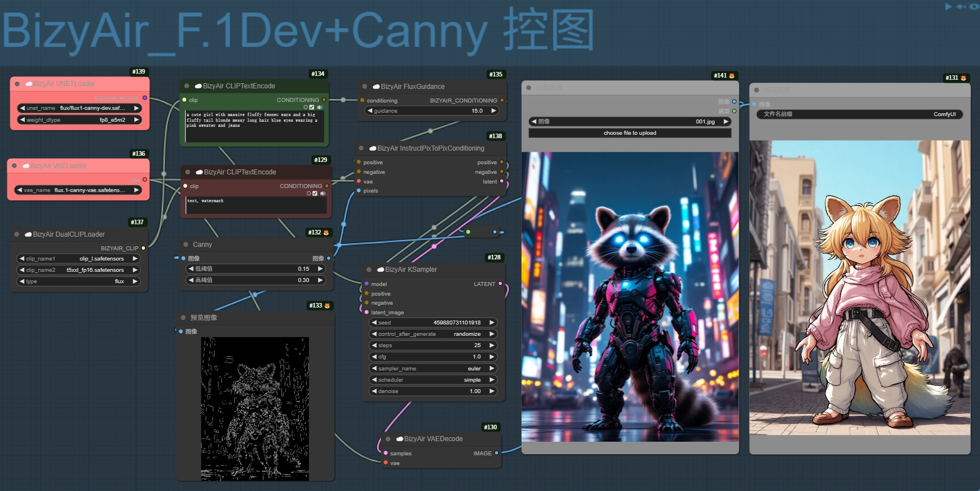Image resolution: width=980 pixels, height=491 pixels.
Task: Click the pixels input port on InstructPixToPixConditioning
Action: pos(359,191)
